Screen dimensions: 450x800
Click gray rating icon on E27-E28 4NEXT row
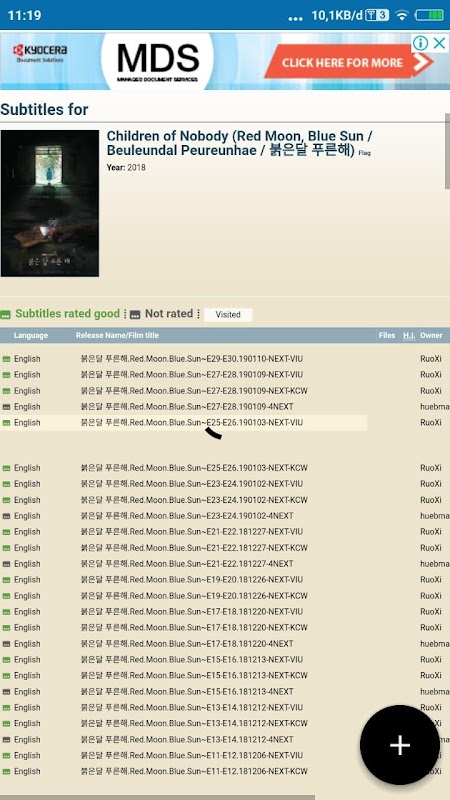click(6, 407)
